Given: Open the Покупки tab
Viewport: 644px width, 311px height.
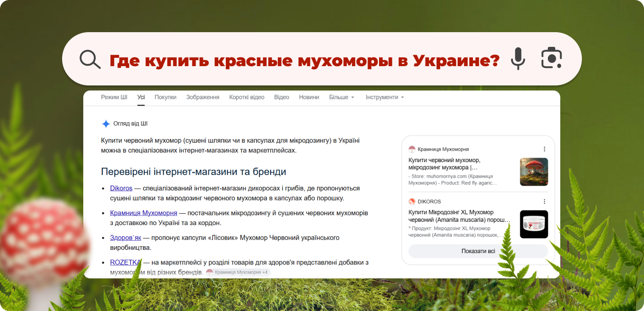Looking at the screenshot, I should coord(166,97).
